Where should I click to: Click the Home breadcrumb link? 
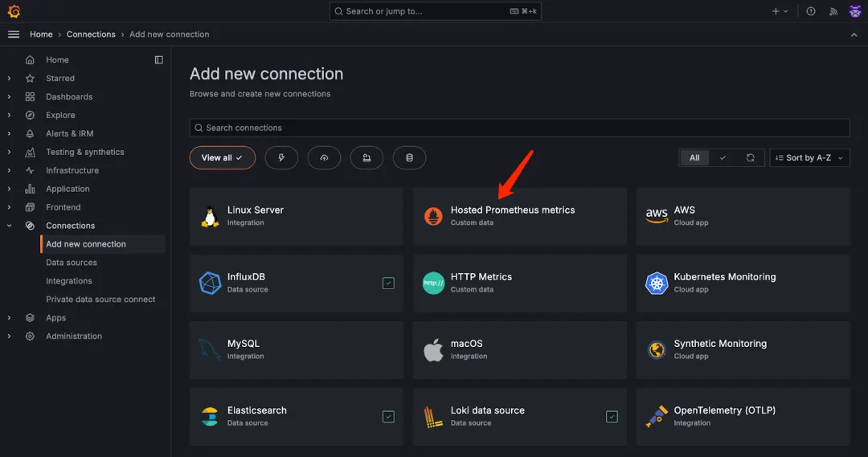click(x=41, y=35)
